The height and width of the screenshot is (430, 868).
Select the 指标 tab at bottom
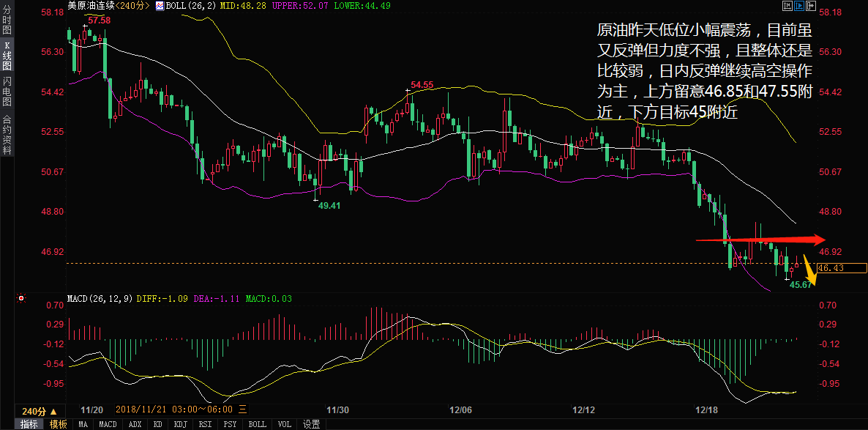(x=29, y=424)
